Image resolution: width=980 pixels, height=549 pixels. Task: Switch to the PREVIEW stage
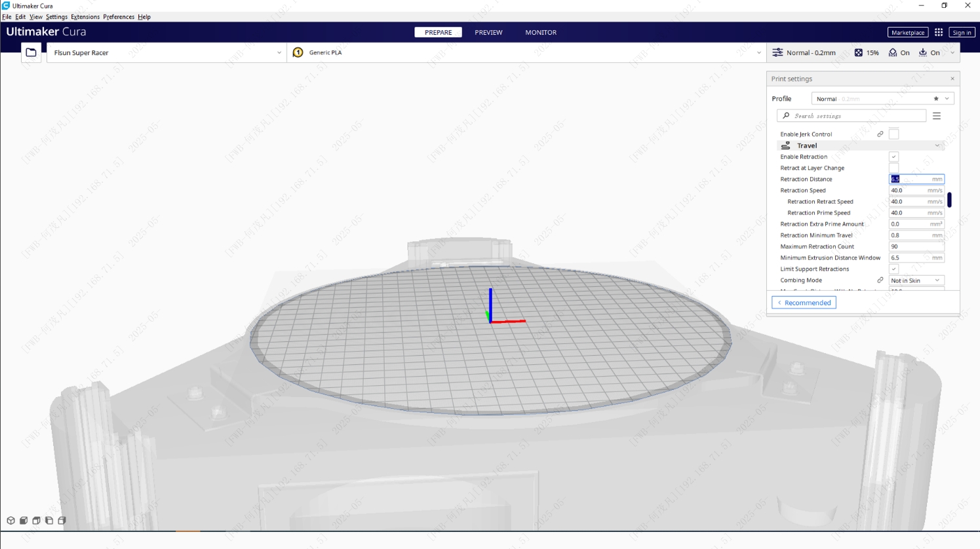(488, 32)
